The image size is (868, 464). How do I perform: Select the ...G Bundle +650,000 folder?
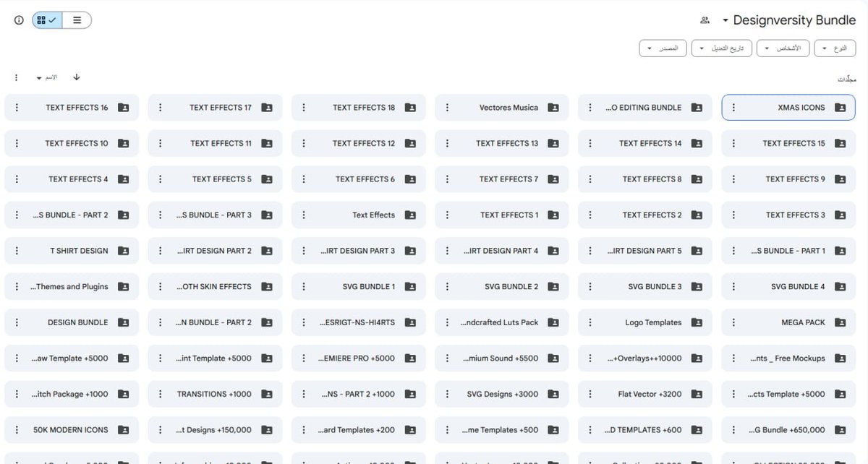point(788,430)
